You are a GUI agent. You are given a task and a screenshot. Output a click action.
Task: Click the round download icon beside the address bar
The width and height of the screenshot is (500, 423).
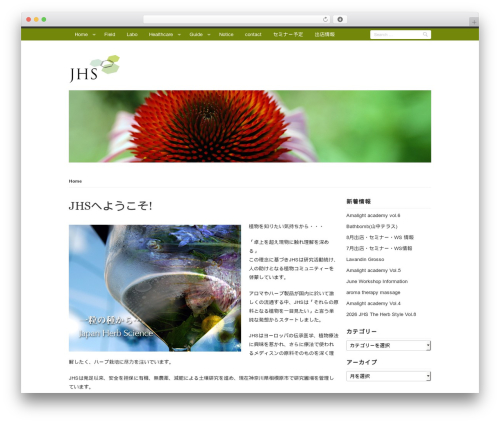tap(340, 19)
